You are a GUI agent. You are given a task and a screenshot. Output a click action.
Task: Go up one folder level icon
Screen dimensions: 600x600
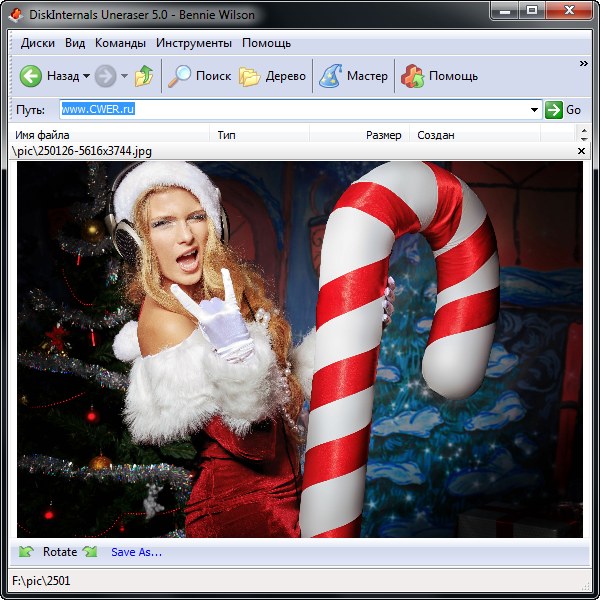(144, 76)
